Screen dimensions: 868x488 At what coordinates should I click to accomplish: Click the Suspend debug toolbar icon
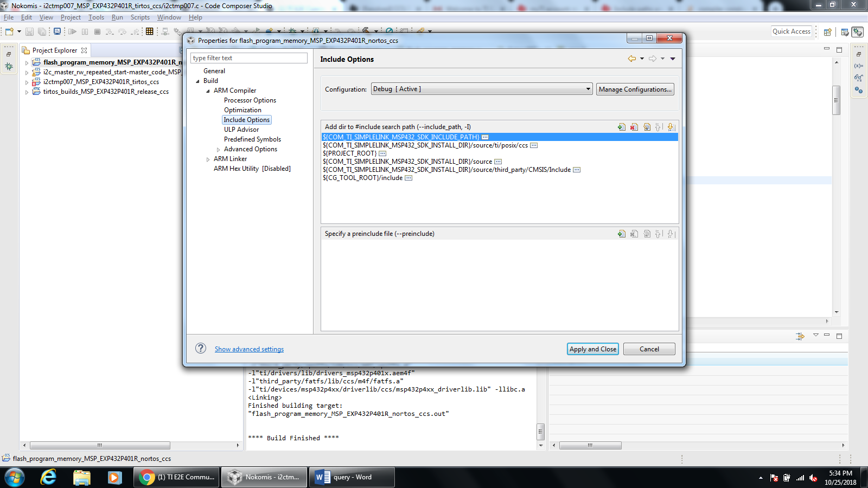click(x=85, y=31)
